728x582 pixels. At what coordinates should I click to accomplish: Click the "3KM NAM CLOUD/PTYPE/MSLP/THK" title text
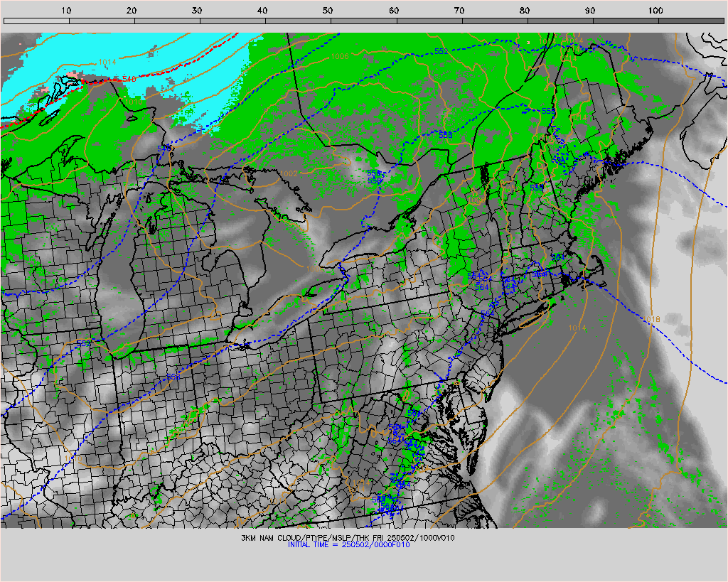pos(306,538)
